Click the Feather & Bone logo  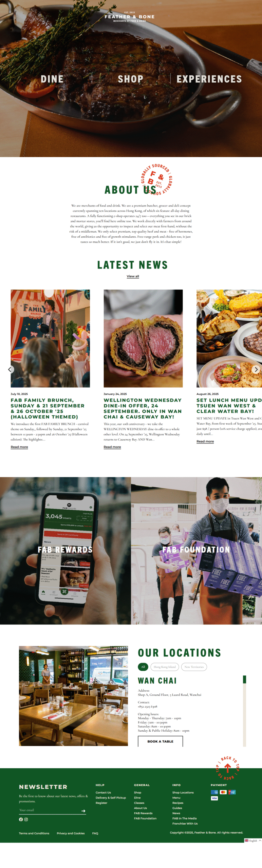tap(130, 17)
